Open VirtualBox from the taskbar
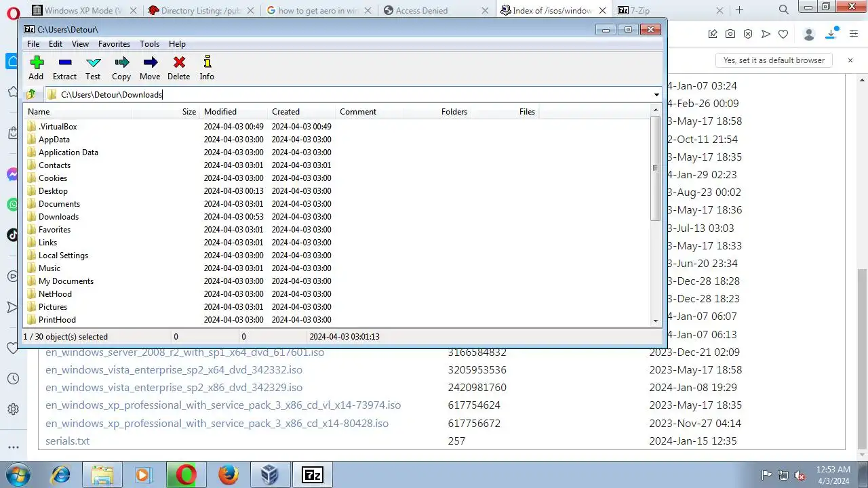Image resolution: width=868 pixels, height=488 pixels. 271,474
